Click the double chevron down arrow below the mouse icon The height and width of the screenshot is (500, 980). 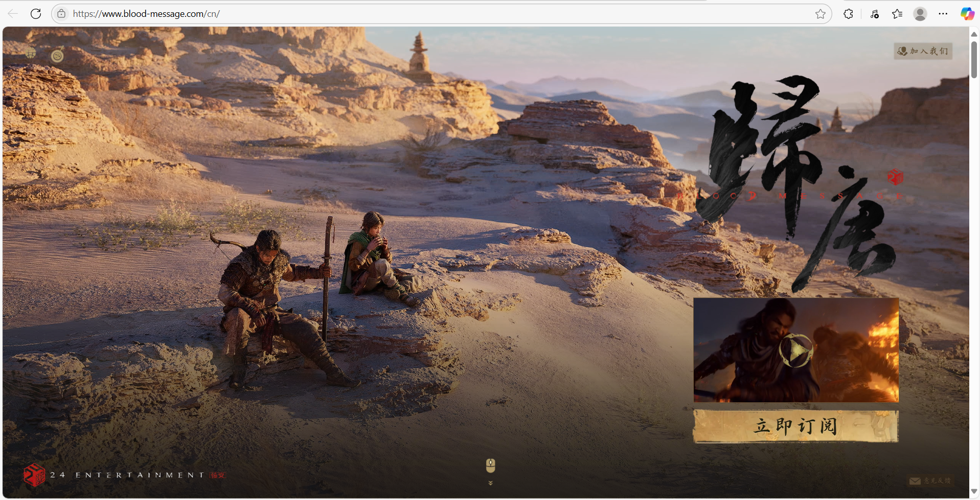490,483
